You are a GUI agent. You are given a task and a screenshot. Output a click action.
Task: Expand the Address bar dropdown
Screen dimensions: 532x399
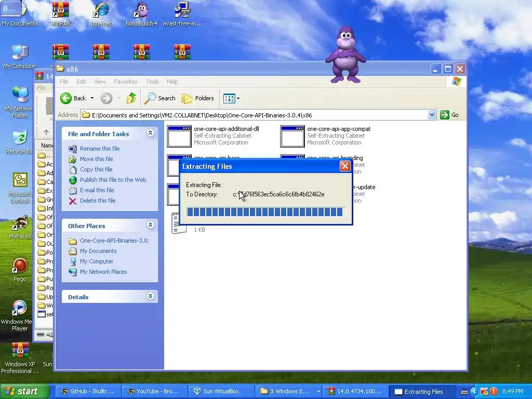tap(432, 115)
